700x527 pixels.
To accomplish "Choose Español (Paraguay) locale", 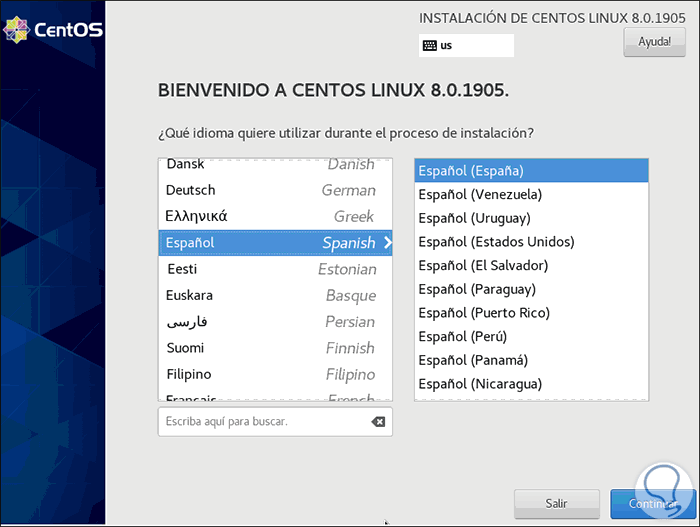I will click(x=531, y=289).
